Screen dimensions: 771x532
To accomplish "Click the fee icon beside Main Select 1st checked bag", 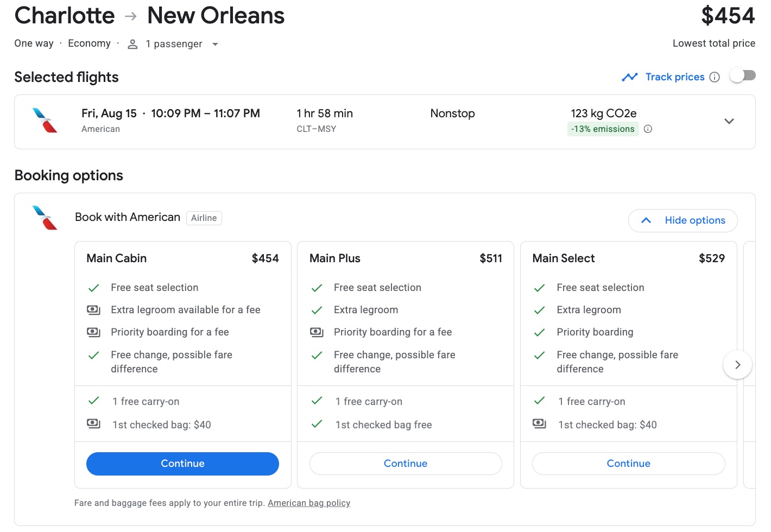I will 539,423.
